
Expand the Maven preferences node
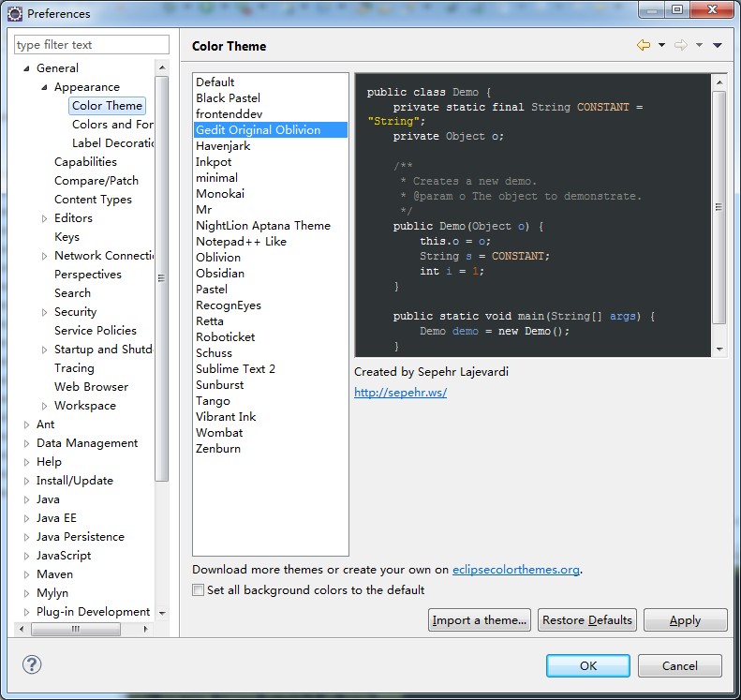point(26,574)
